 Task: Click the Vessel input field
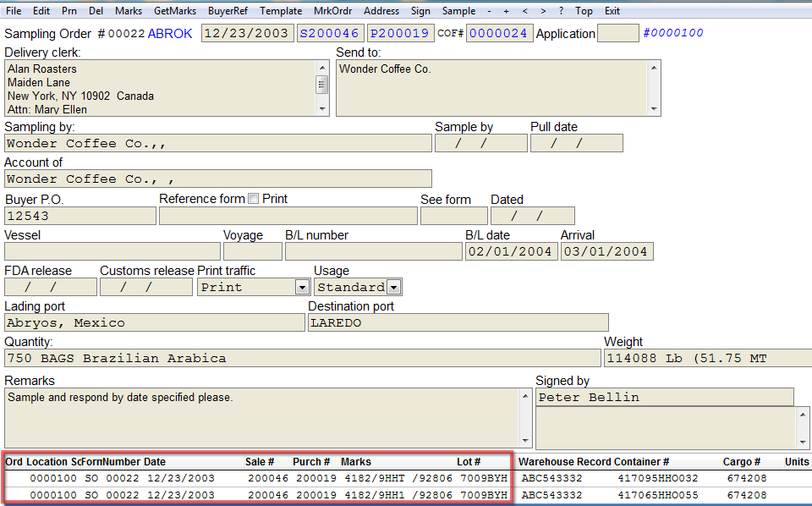[112, 251]
